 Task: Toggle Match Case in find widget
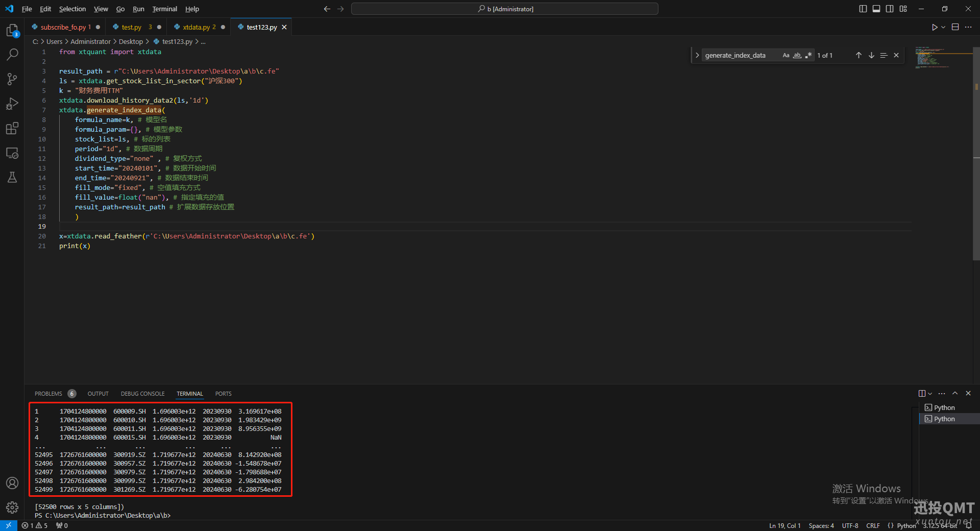click(786, 55)
